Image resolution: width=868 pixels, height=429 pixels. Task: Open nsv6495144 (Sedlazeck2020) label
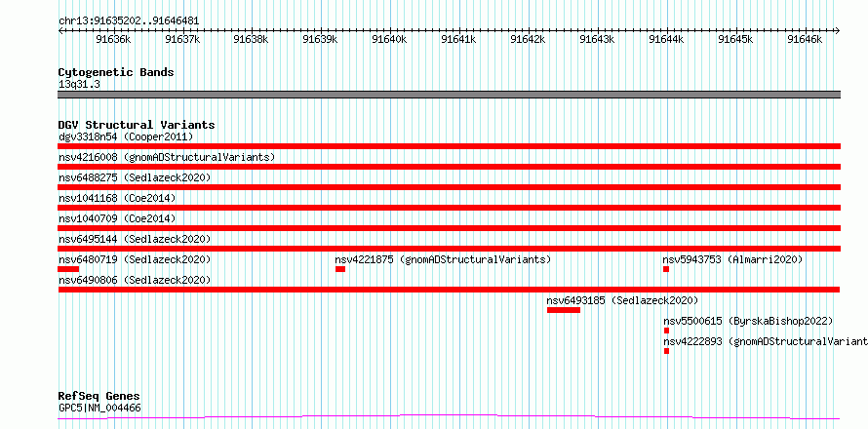(x=135, y=239)
